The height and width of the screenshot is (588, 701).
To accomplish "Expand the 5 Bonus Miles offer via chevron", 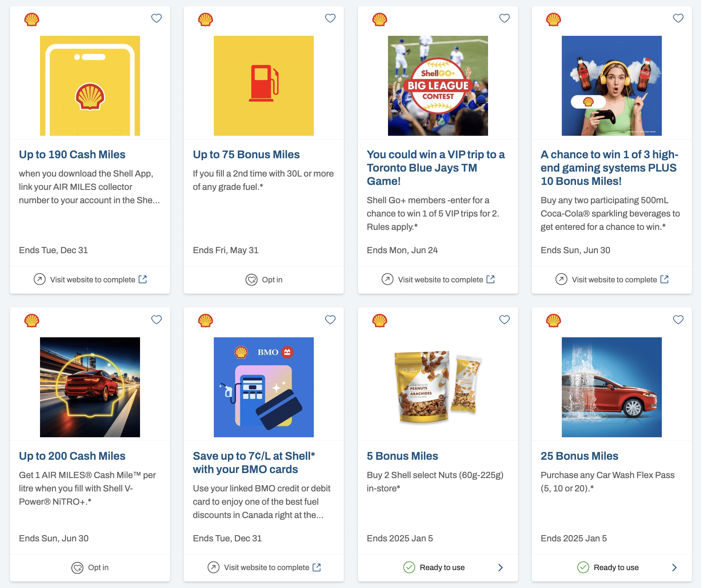I will (x=501, y=568).
